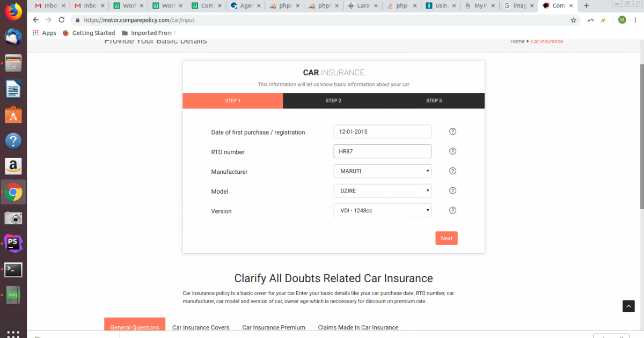Reload the current page
The height and width of the screenshot is (338, 644).
[x=62, y=20]
